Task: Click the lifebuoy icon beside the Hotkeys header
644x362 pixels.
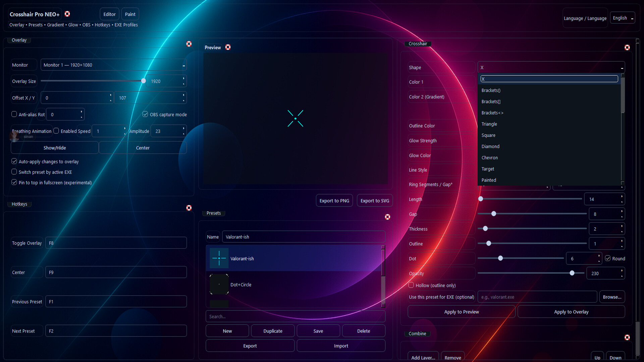Action: pos(189,208)
